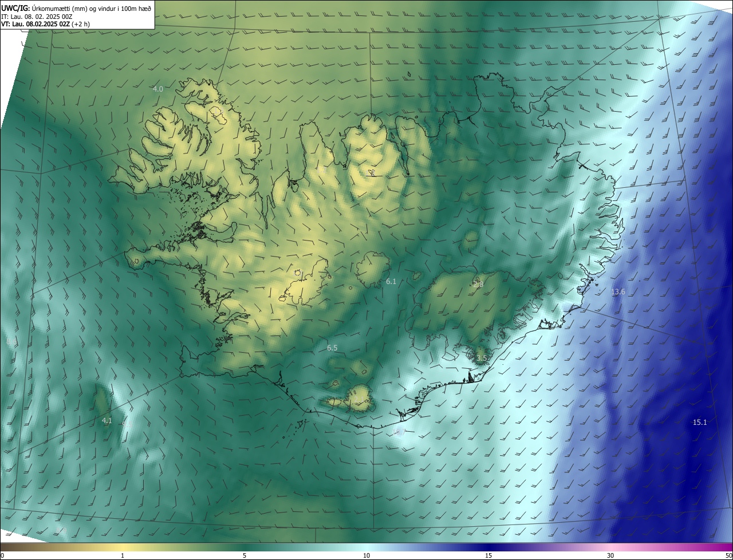This screenshot has width=733, height=560.
Task: Click the colorbar tick label 30
Action: (x=610, y=555)
